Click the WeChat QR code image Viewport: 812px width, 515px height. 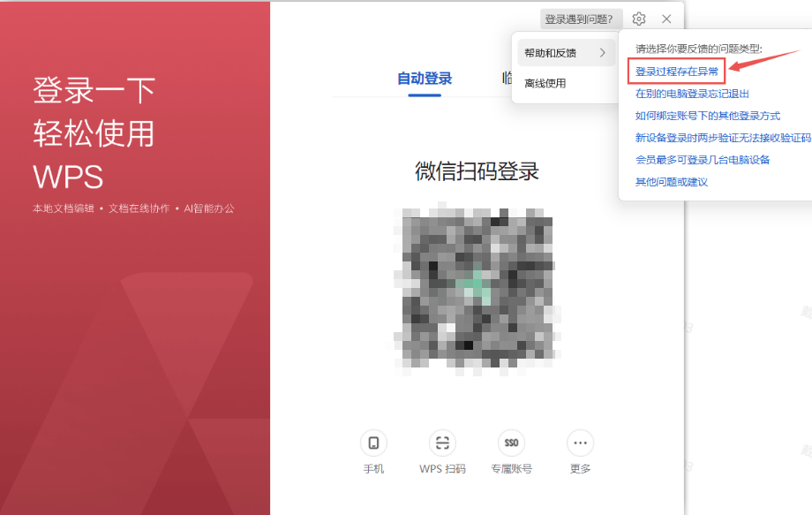[477, 289]
